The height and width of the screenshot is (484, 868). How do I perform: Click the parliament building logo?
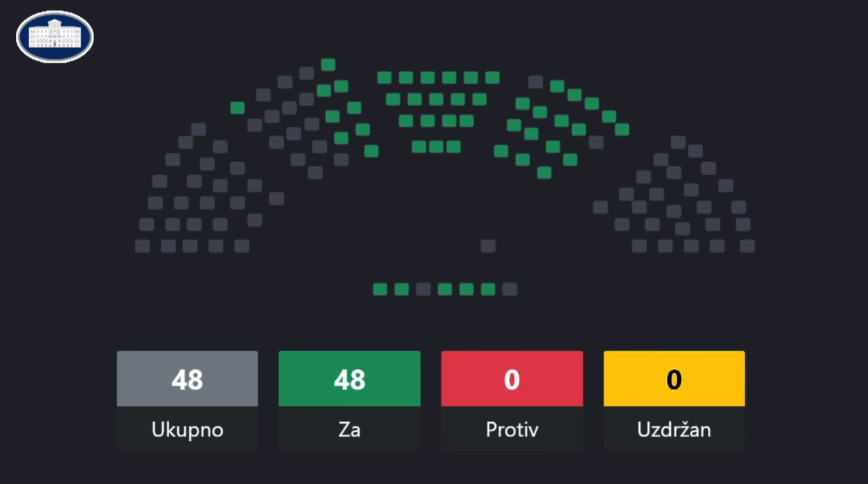[55, 37]
